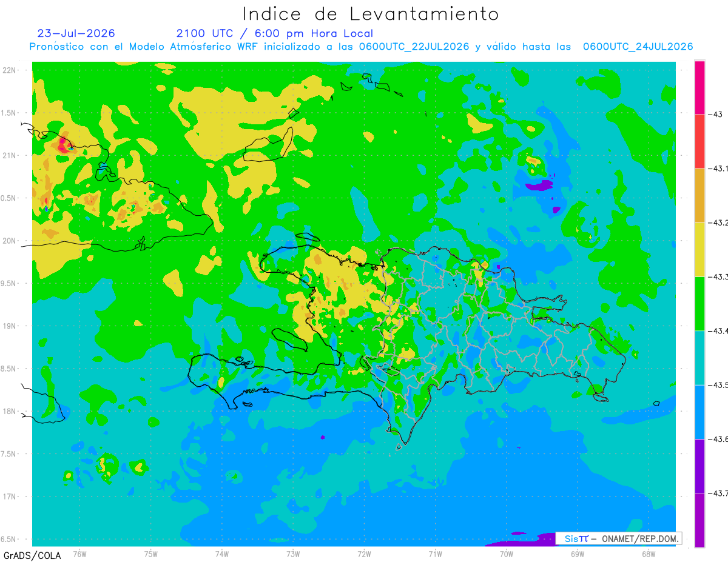Click the '74W' longitude label
Screen dimensions: 728x562
pos(222,554)
